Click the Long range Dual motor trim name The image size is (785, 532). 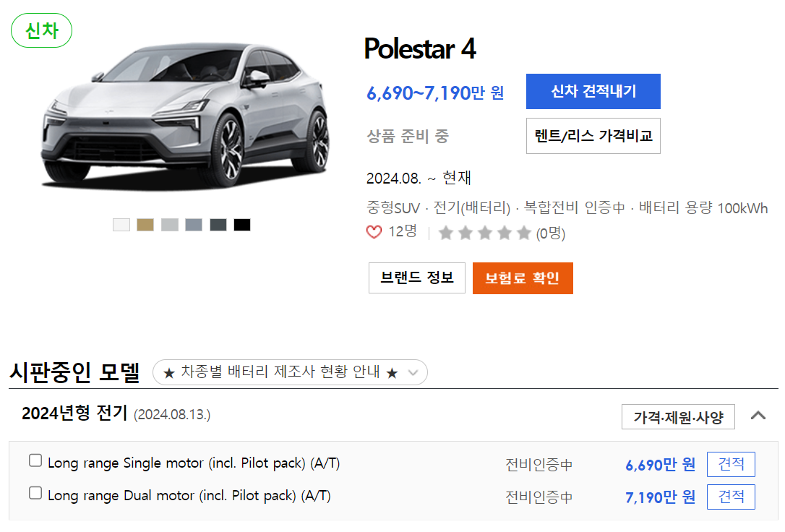pyautogui.click(x=189, y=495)
